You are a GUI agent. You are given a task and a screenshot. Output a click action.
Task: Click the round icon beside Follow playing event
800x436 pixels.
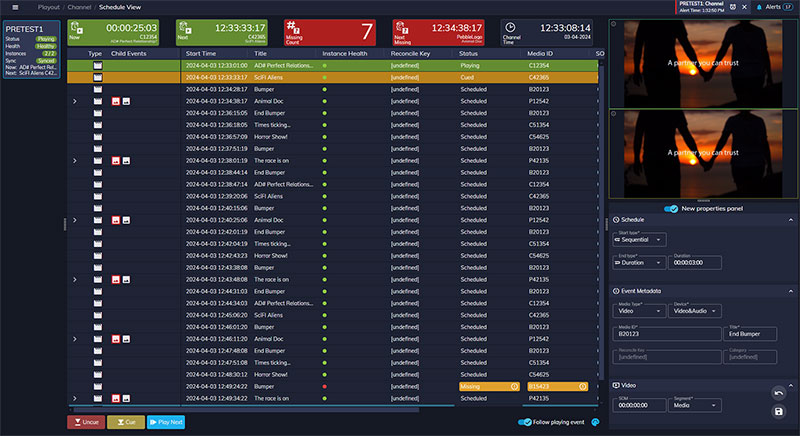596,422
